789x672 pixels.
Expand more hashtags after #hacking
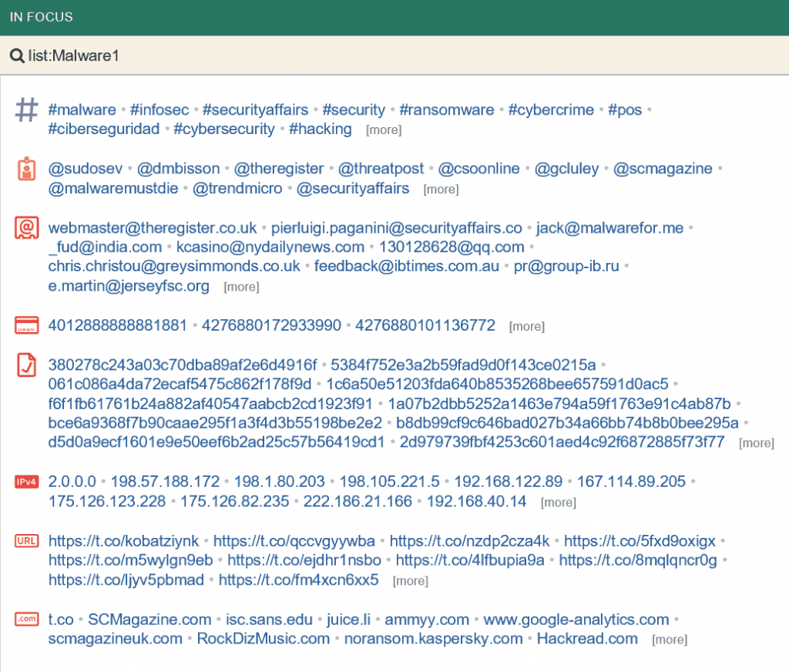coord(384,130)
